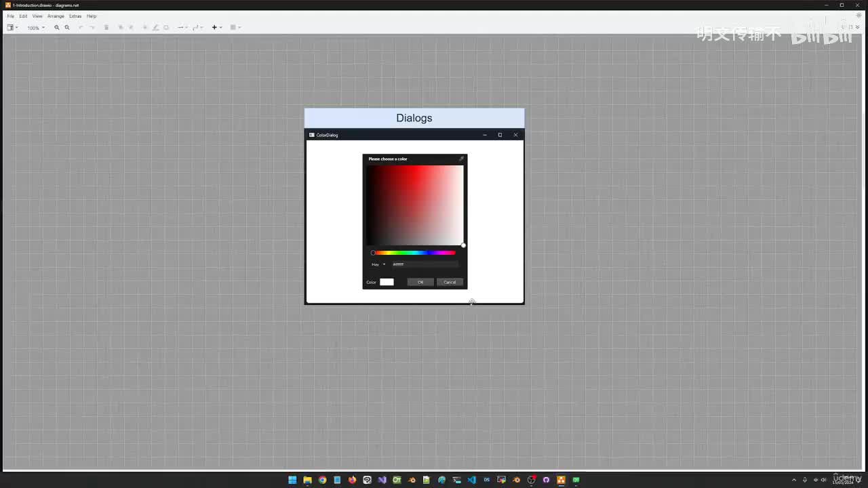Open the sidebar view toggle dropdown
The height and width of the screenshot is (488, 868).
pos(12,28)
